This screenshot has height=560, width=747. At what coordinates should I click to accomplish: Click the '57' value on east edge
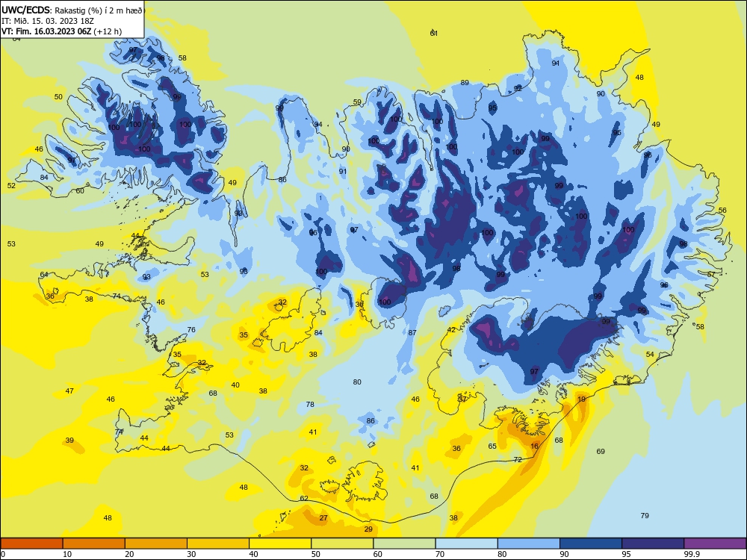point(711,274)
